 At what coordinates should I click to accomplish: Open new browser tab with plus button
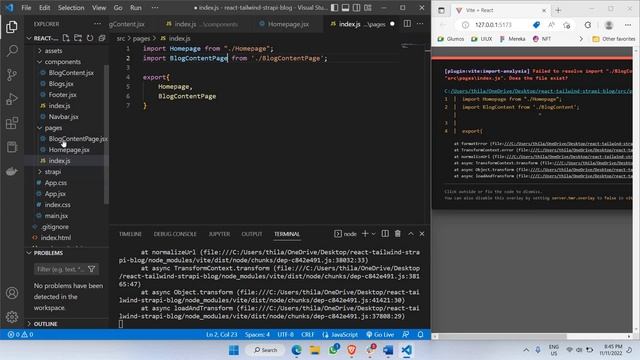pos(558,10)
